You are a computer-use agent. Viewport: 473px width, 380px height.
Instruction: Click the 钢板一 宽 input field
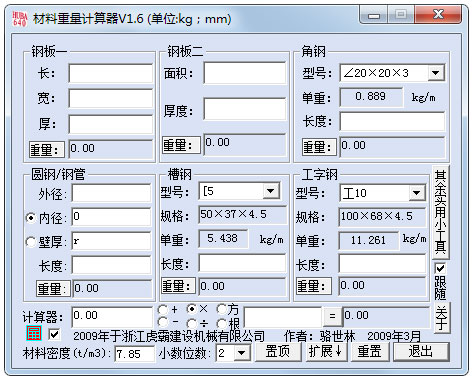(x=111, y=98)
